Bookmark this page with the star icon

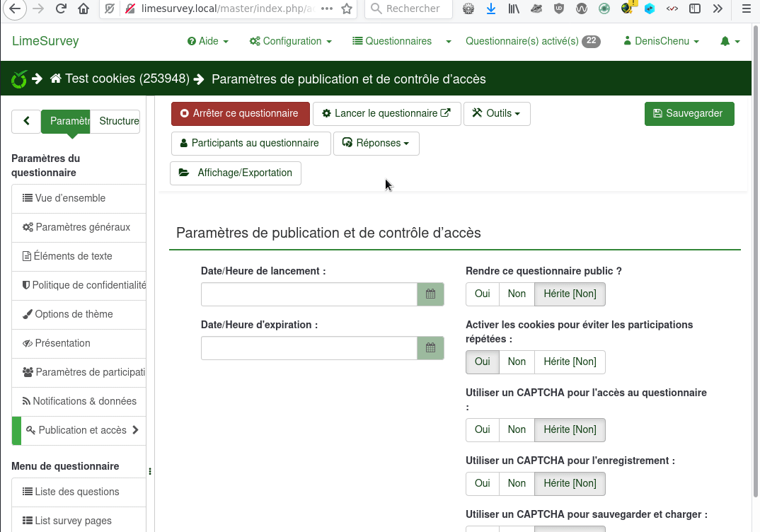pos(347,9)
